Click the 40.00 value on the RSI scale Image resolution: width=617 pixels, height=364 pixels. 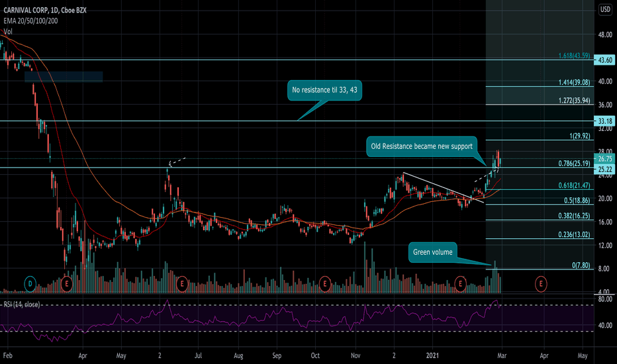point(605,326)
